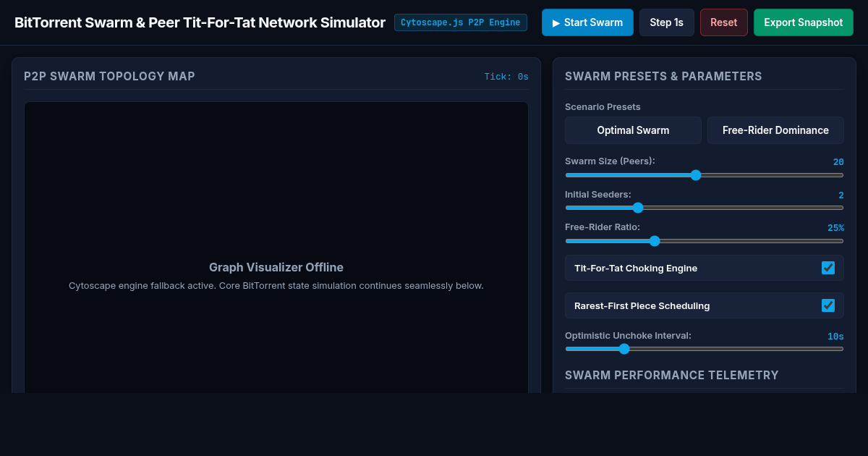Reset the simulation
This screenshot has height=456, width=868.
pyautogui.click(x=723, y=22)
